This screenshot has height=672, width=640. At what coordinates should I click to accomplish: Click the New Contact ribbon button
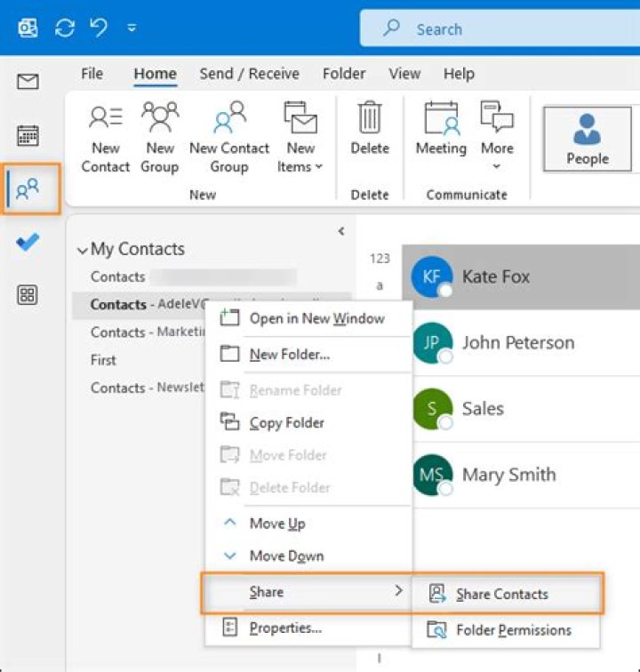[106, 136]
